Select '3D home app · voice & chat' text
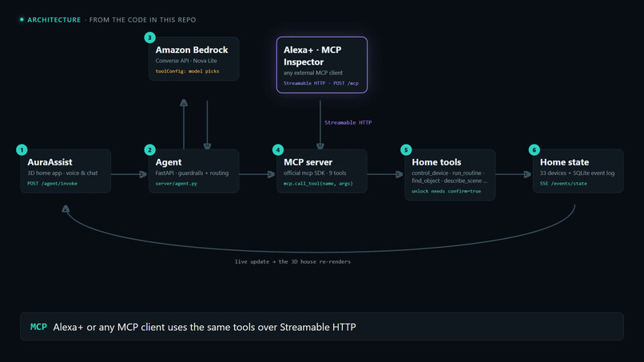 click(62, 173)
